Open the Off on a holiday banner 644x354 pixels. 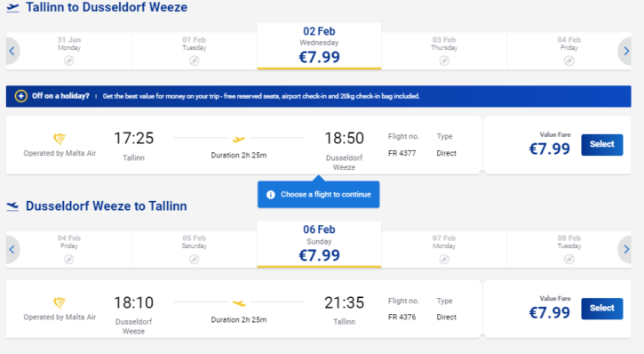pyautogui.click(x=318, y=96)
